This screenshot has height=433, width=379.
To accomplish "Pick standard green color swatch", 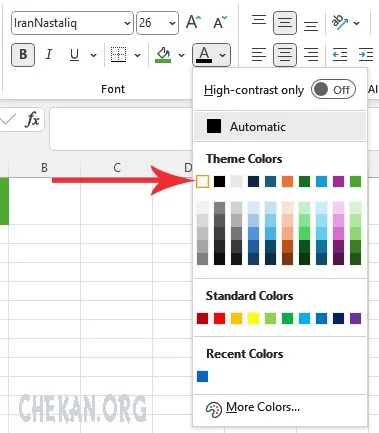I will coord(287,318).
